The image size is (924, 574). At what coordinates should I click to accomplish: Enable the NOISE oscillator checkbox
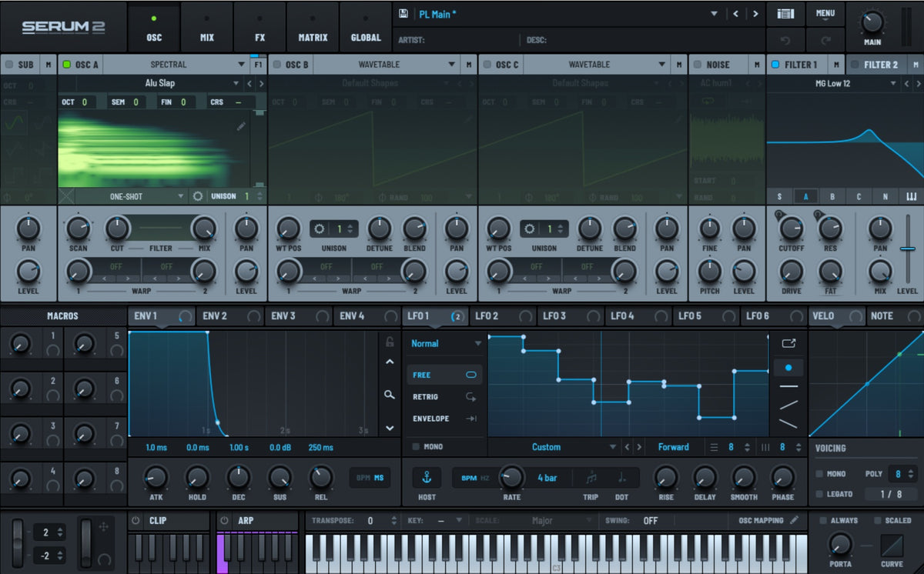tap(697, 65)
